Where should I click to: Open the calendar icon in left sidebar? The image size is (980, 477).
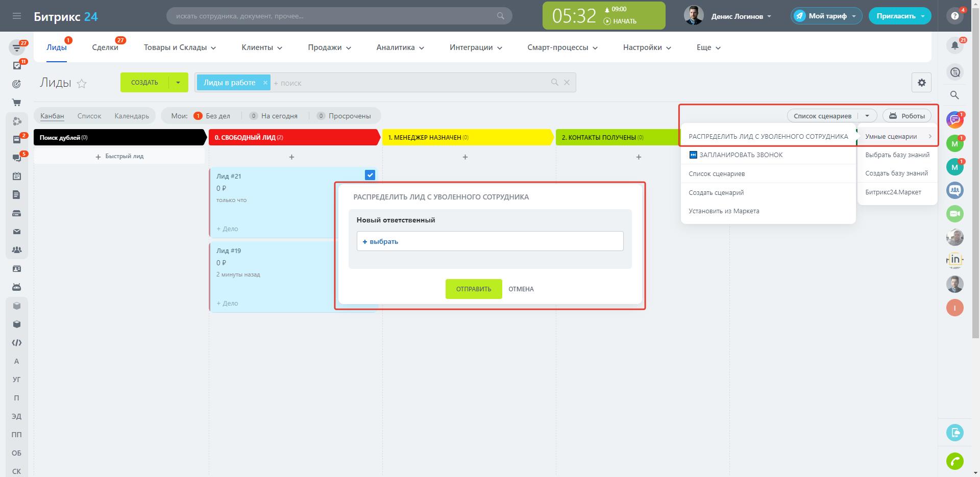[16, 176]
